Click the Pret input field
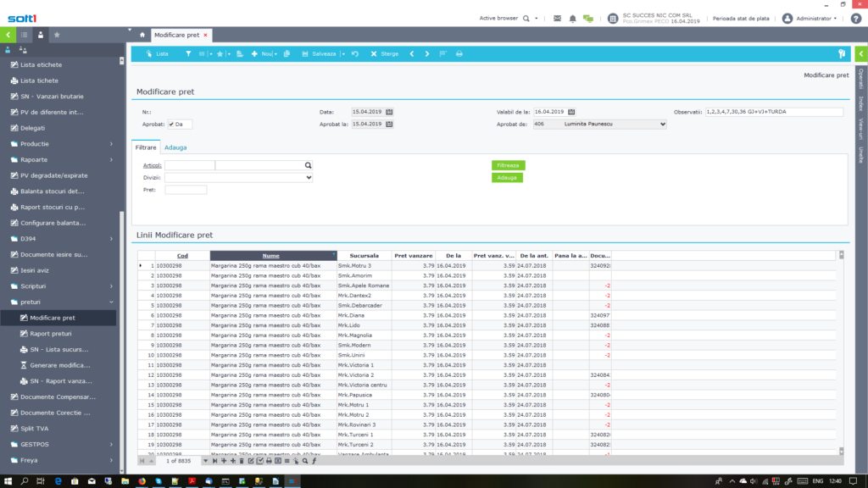868x488 pixels. coord(186,190)
